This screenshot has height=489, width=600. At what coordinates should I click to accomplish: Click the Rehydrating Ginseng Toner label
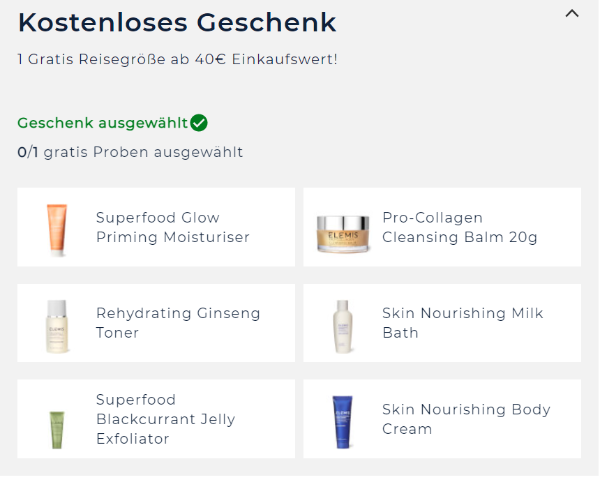point(178,323)
